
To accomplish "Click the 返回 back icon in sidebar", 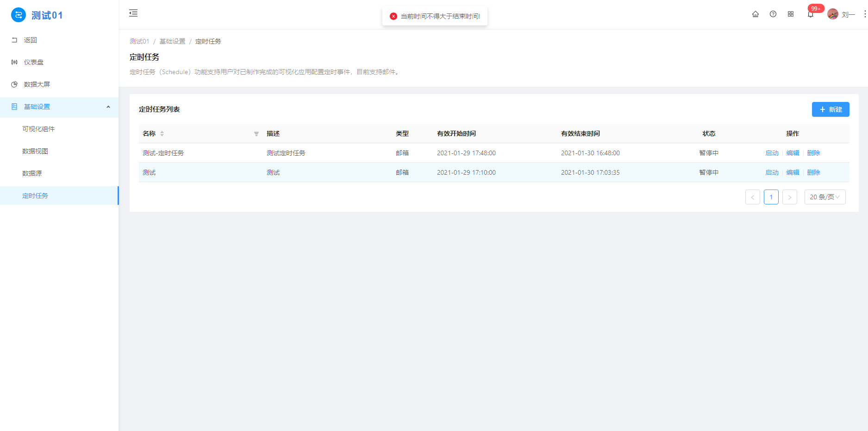I will (x=14, y=40).
